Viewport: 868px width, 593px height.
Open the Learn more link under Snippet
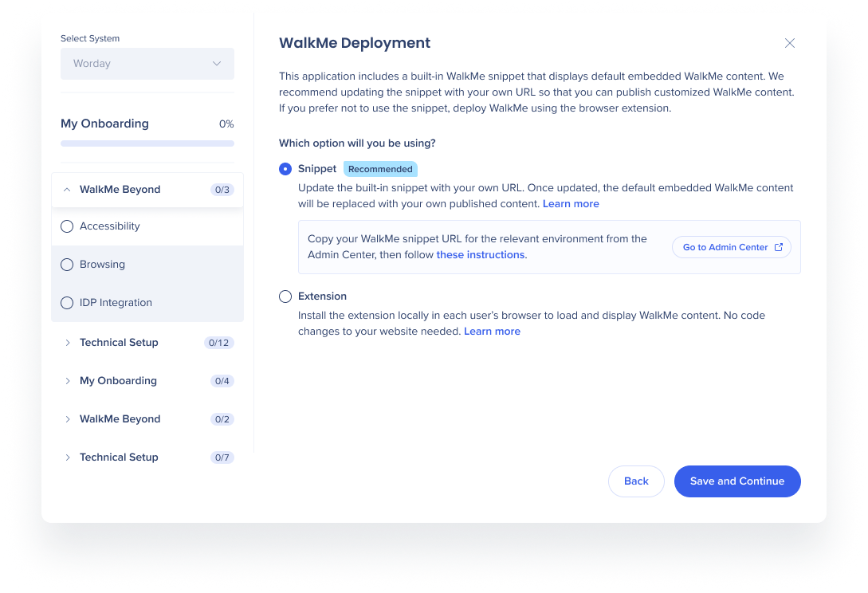(x=571, y=204)
